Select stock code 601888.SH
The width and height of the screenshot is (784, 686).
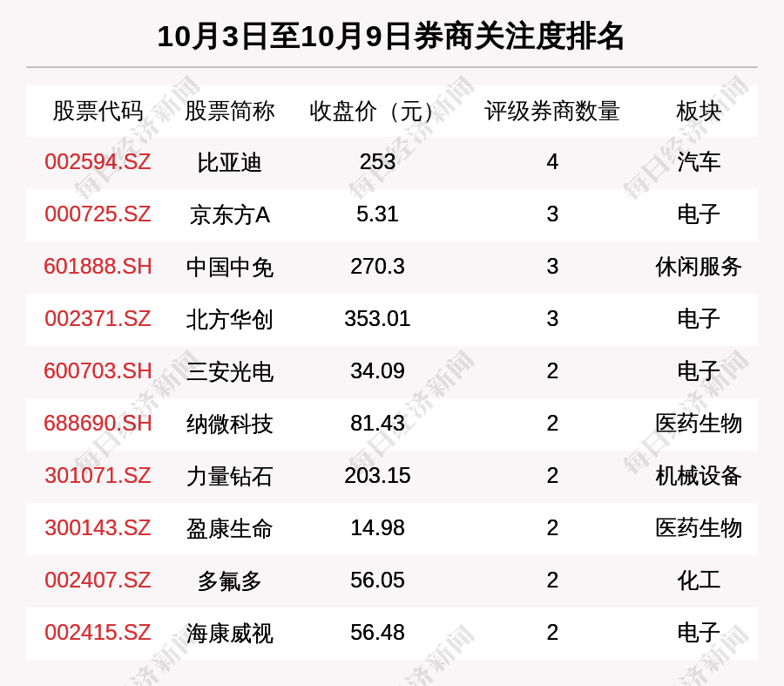point(98,267)
